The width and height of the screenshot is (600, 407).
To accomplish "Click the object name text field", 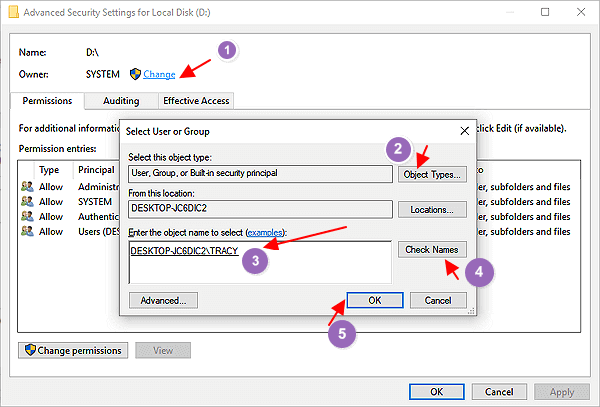I will pos(260,262).
